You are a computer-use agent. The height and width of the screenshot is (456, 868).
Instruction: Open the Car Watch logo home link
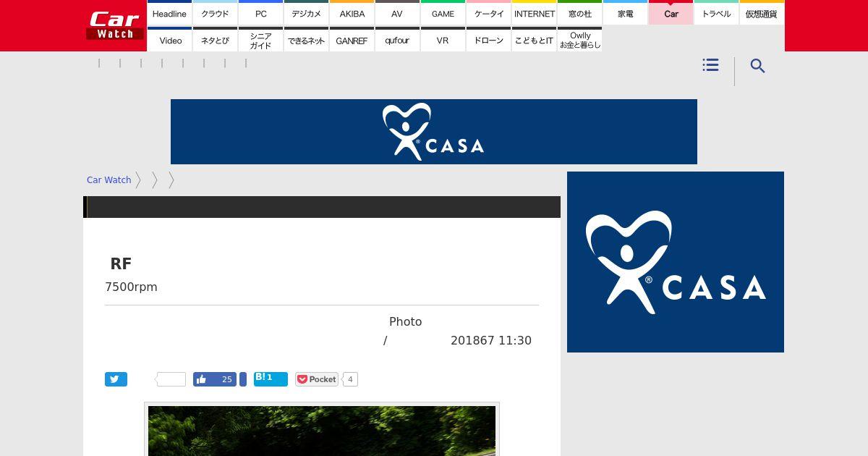pyautogui.click(x=114, y=25)
